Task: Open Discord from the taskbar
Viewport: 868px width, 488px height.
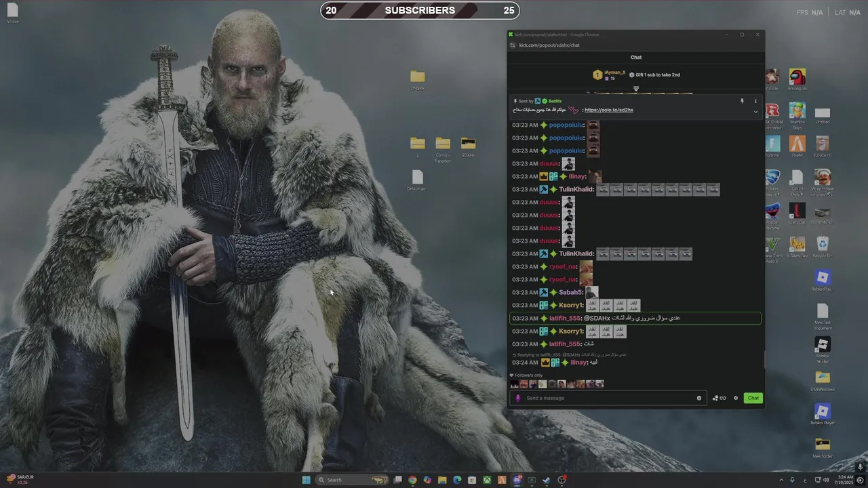Action: (x=517, y=480)
